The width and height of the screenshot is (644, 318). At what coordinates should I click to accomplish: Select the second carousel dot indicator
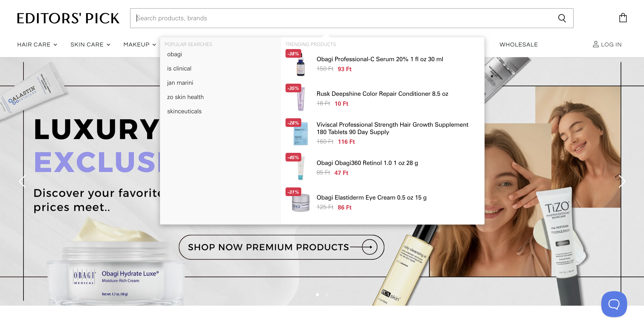point(327,294)
